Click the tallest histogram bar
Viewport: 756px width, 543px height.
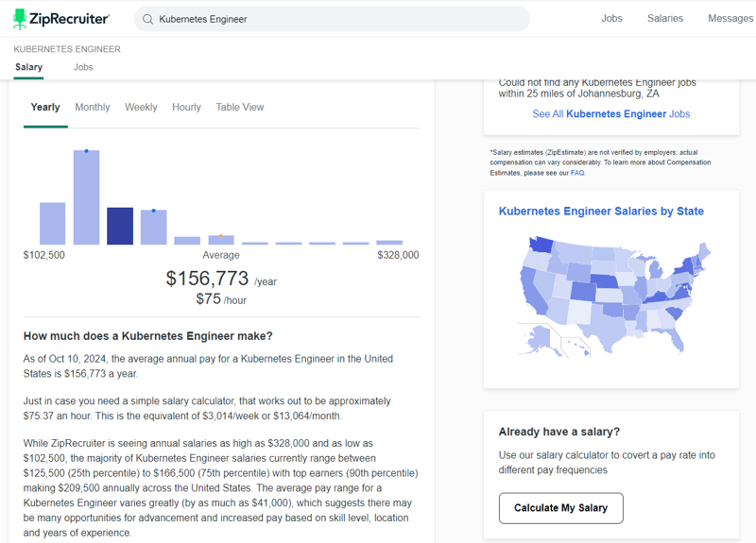point(86,197)
